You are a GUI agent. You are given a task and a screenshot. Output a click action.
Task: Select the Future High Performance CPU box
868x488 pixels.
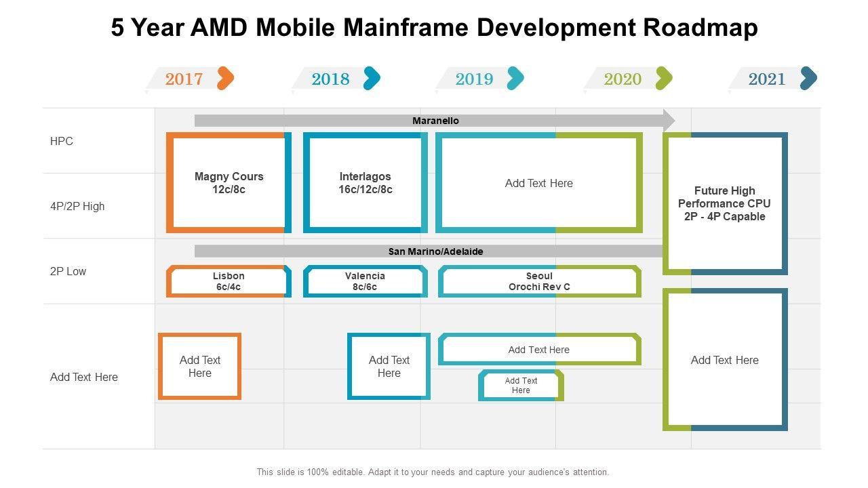724,203
